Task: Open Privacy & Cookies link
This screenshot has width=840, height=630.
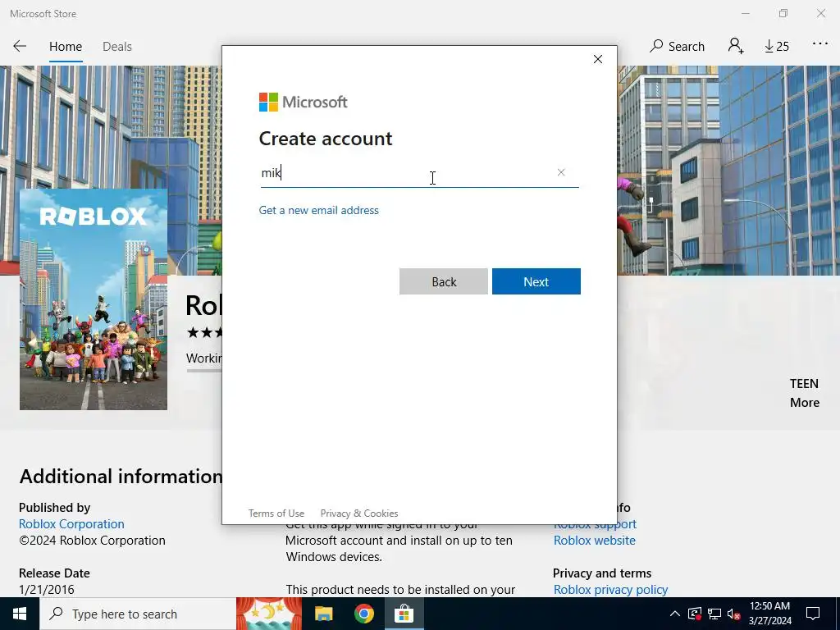Action: coord(359,514)
